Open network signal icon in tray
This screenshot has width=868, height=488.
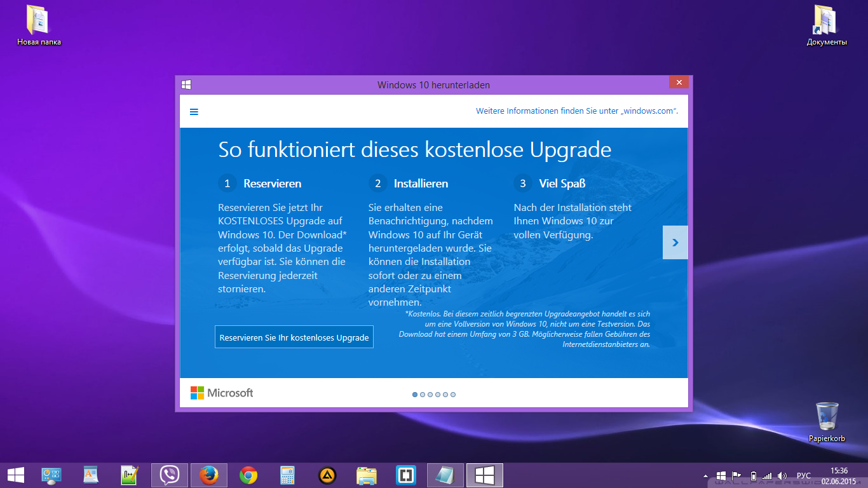[768, 476]
